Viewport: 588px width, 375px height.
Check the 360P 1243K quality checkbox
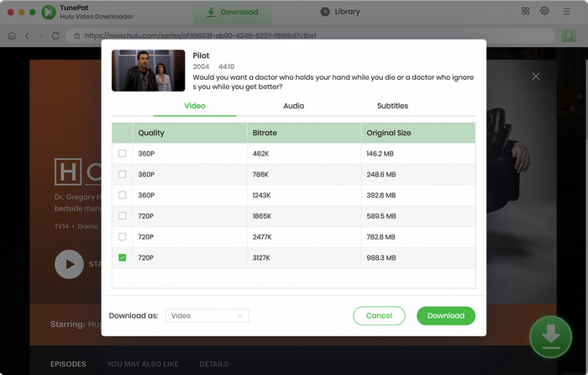coord(123,195)
